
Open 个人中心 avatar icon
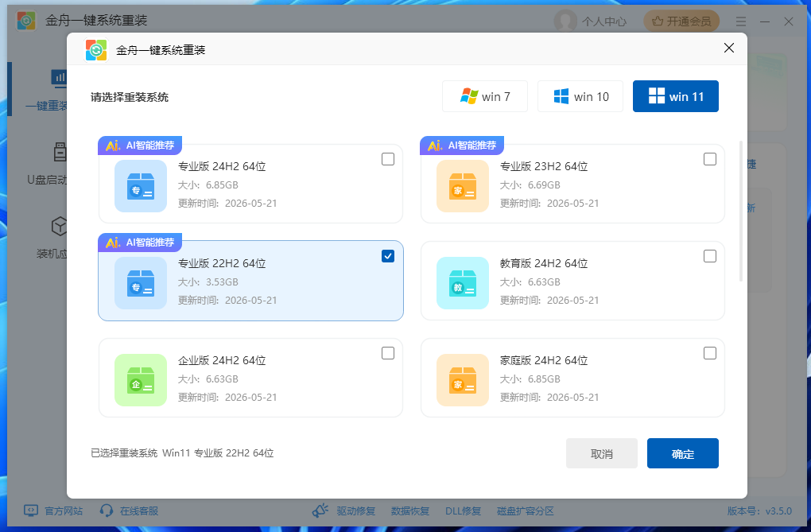click(x=565, y=21)
